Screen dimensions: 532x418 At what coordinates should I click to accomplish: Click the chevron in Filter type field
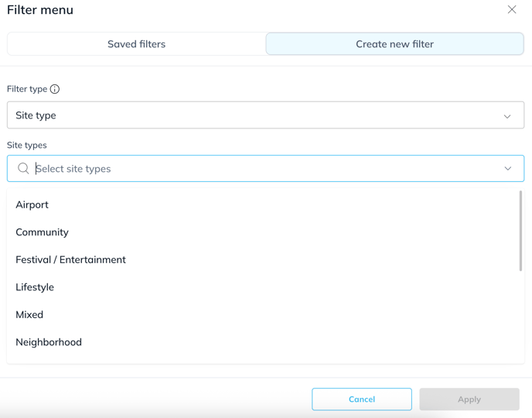tap(507, 116)
